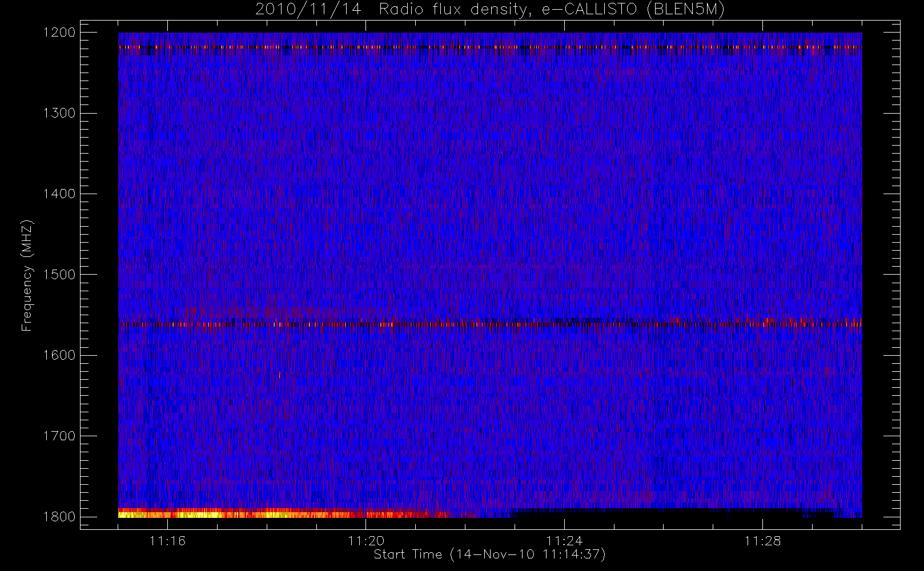
Task: Select the 1700 frequency axis label
Action: point(59,436)
